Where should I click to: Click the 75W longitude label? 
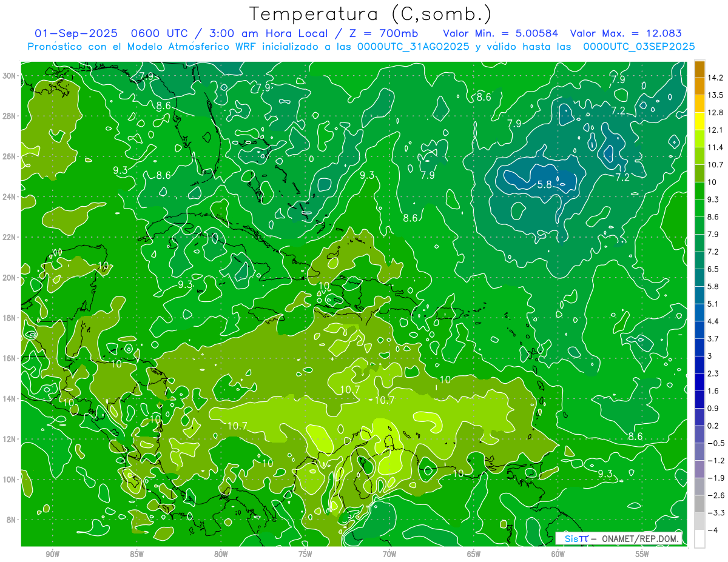tap(305, 554)
